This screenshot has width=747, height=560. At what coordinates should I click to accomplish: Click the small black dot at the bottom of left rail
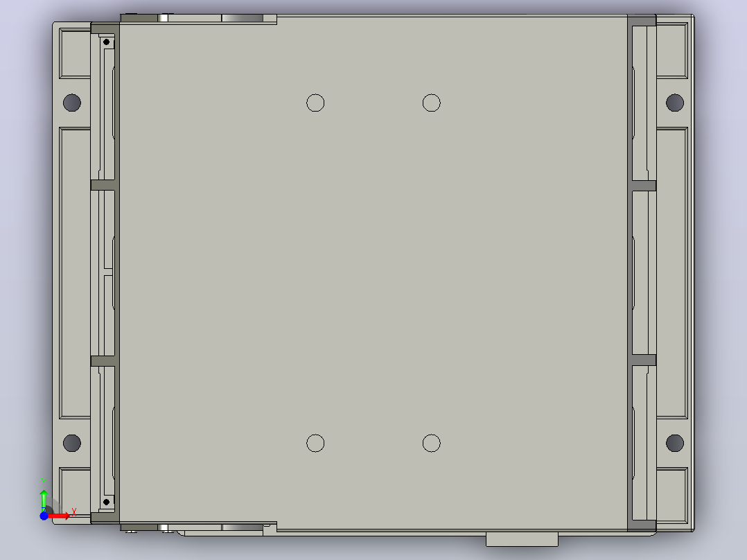click(x=106, y=502)
